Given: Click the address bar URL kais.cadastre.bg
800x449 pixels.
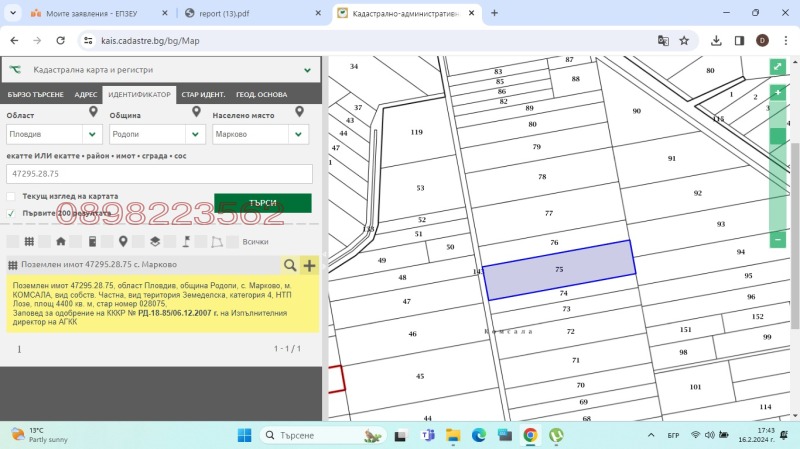Looking at the screenshot, I should pos(150,41).
